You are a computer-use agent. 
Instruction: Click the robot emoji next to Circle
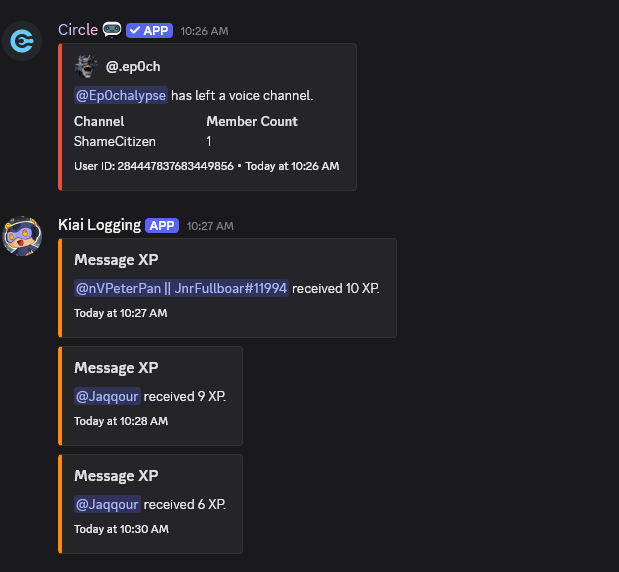point(112,30)
